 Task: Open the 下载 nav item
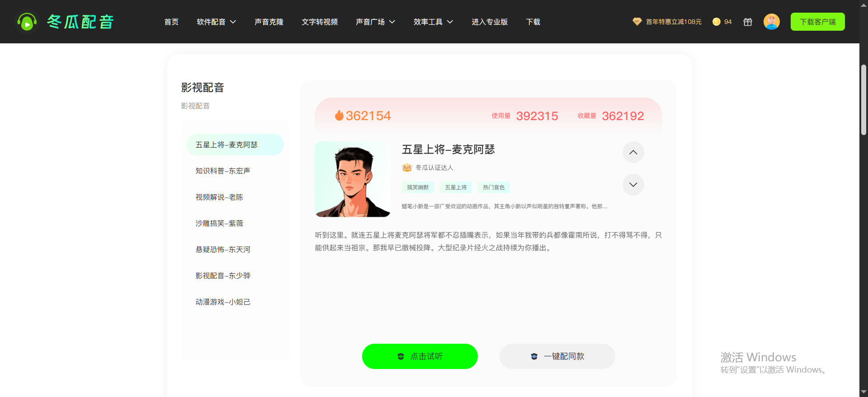click(x=533, y=22)
